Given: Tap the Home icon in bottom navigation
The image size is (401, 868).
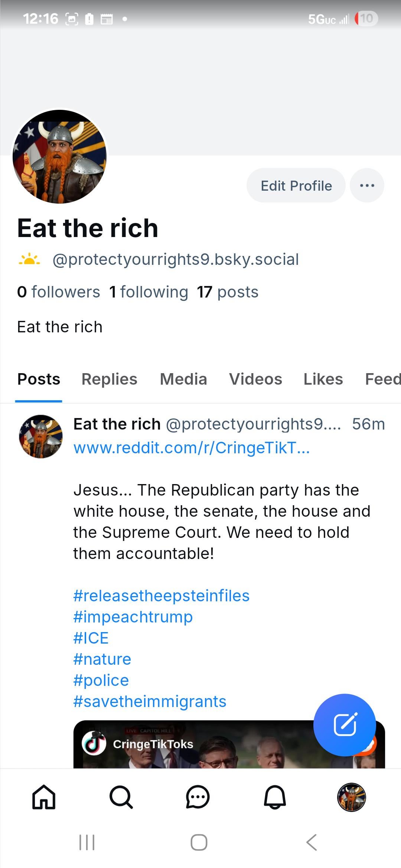Looking at the screenshot, I should tap(44, 797).
